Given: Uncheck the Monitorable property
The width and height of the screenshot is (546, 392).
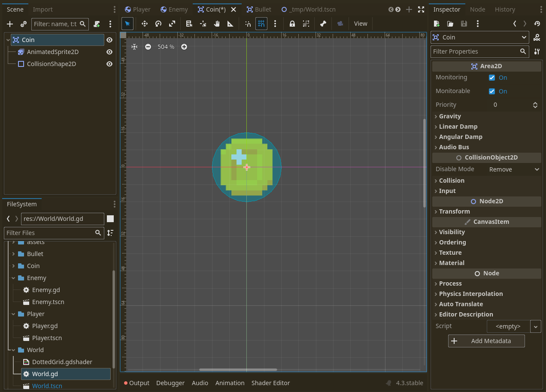Looking at the screenshot, I should (x=492, y=91).
